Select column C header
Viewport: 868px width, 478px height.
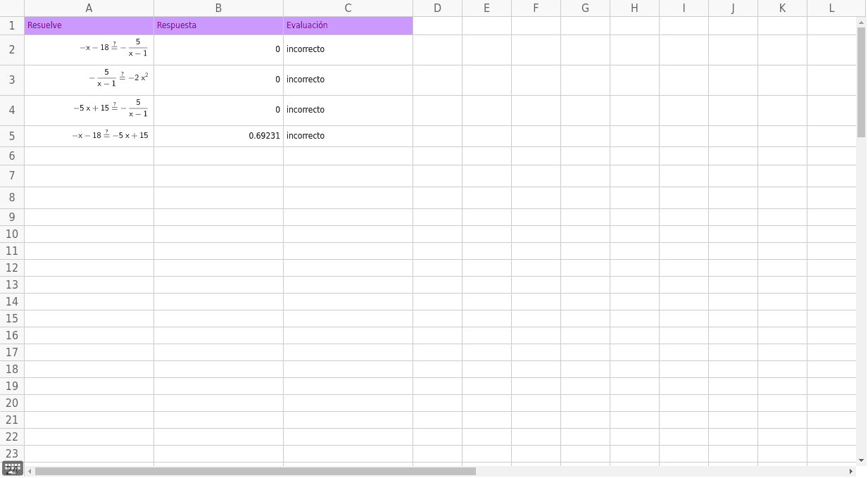pos(348,8)
